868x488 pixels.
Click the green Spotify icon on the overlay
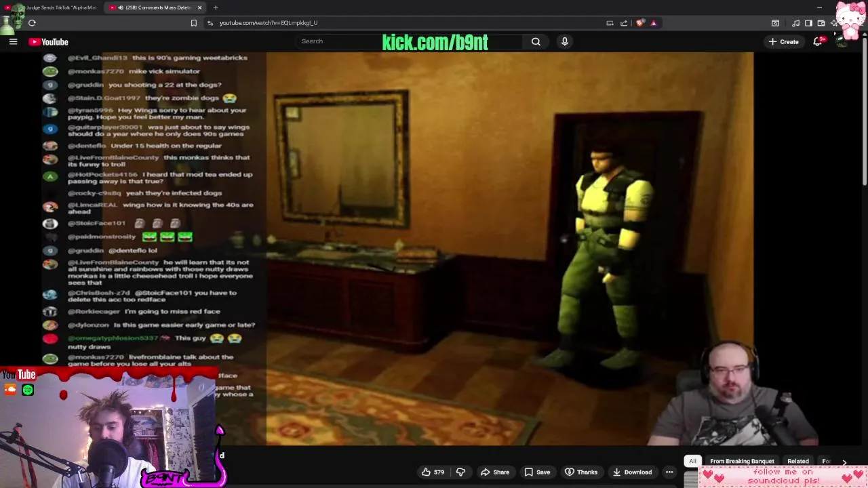[x=28, y=390]
